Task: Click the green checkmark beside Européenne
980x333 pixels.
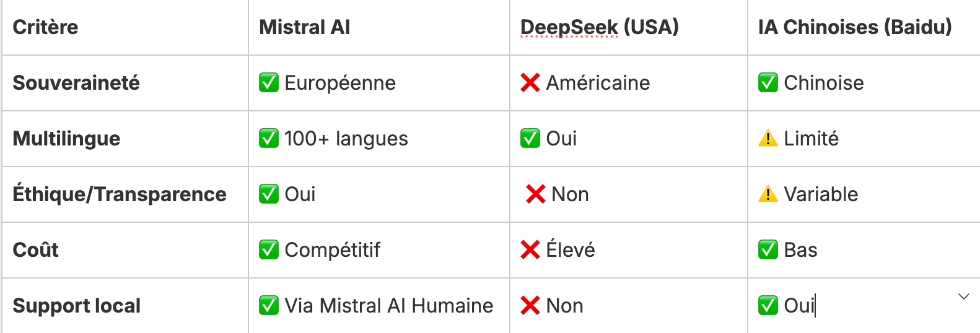Action: pos(269,82)
